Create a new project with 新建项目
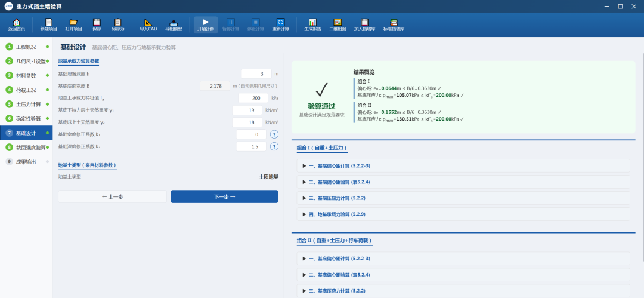 48,24
